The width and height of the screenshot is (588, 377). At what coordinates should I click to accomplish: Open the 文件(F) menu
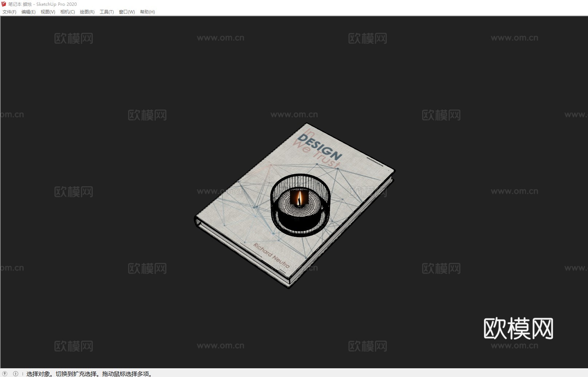click(x=9, y=12)
